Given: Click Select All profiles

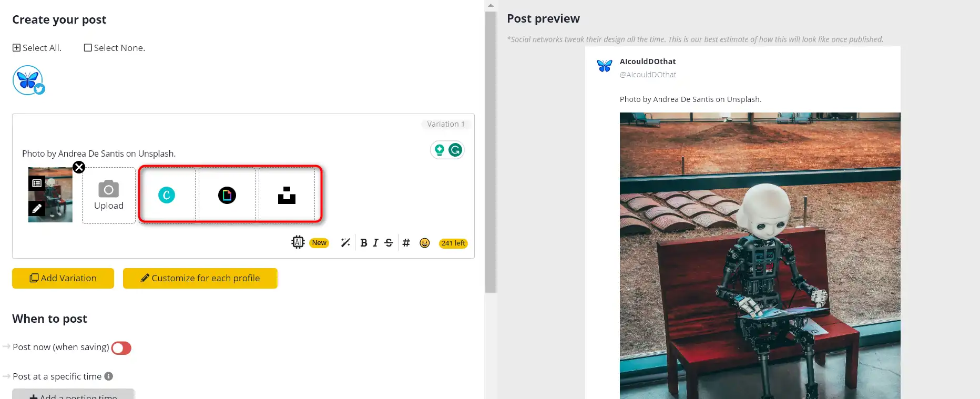Looking at the screenshot, I should [37, 48].
